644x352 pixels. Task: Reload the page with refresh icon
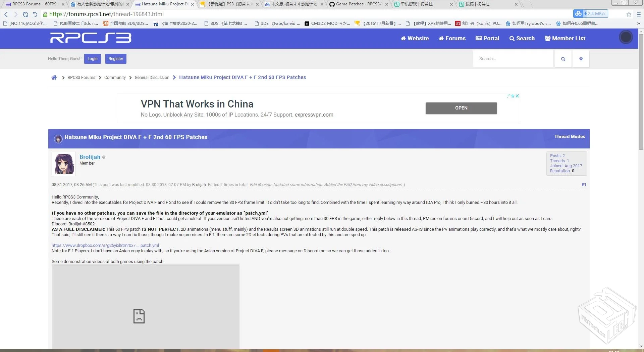25,14
